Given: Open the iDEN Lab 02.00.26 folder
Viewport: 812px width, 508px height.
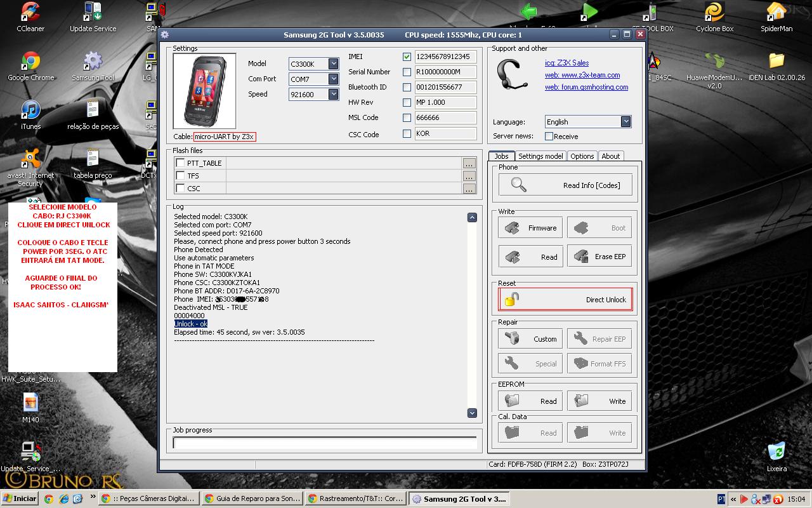Looking at the screenshot, I should [x=776, y=65].
